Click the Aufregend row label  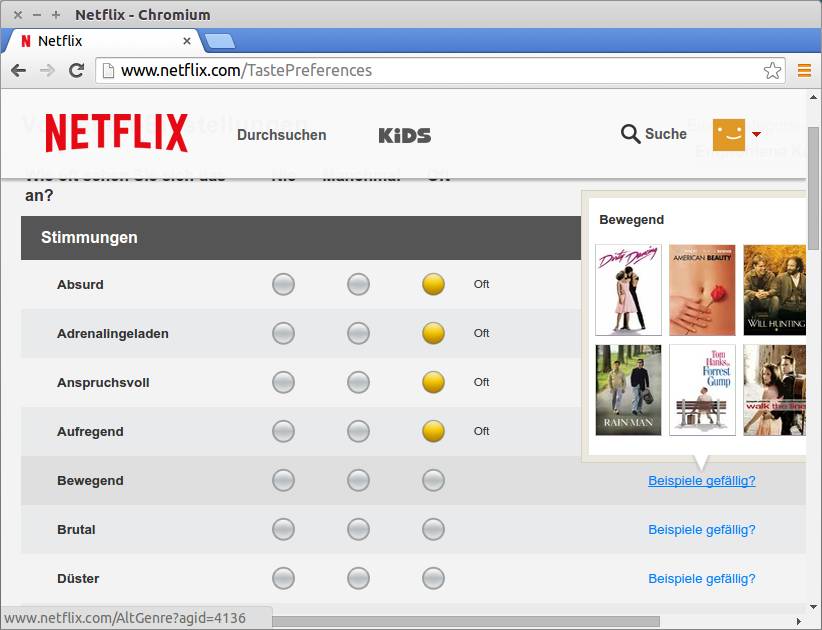90,432
